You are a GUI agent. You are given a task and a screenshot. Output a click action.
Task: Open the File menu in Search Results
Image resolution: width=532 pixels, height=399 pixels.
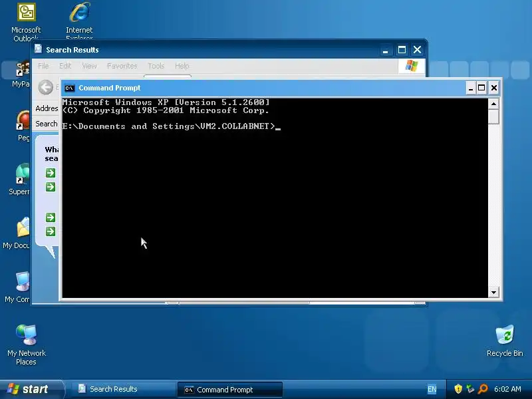43,66
